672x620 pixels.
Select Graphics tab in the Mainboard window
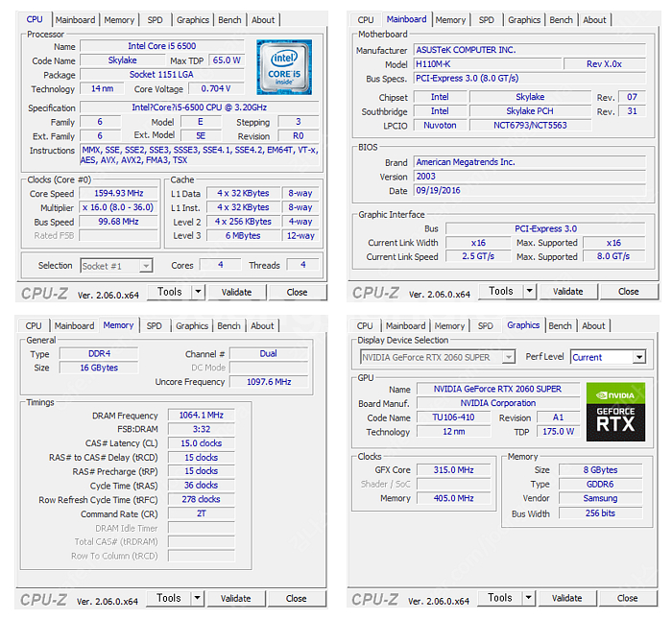(524, 20)
